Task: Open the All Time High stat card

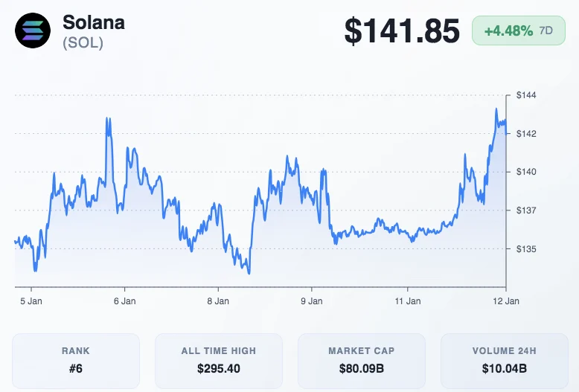Action: (219, 360)
